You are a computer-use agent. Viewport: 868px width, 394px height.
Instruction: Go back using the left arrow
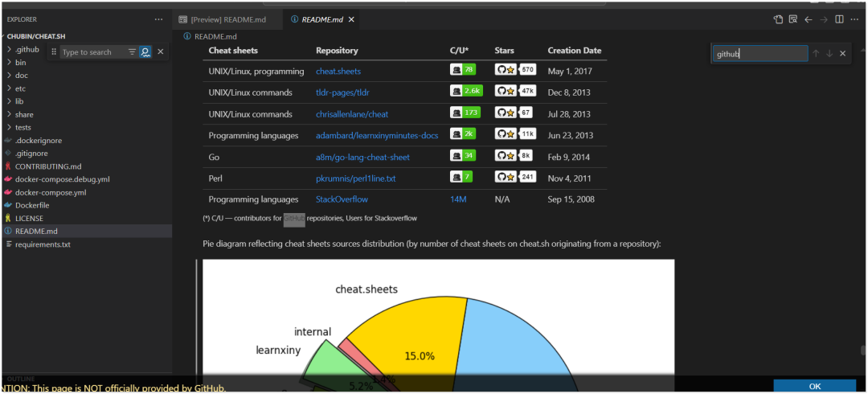click(x=809, y=19)
